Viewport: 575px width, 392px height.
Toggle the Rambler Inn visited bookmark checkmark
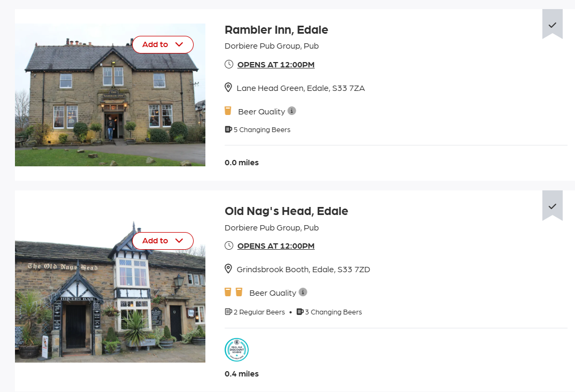(x=552, y=24)
